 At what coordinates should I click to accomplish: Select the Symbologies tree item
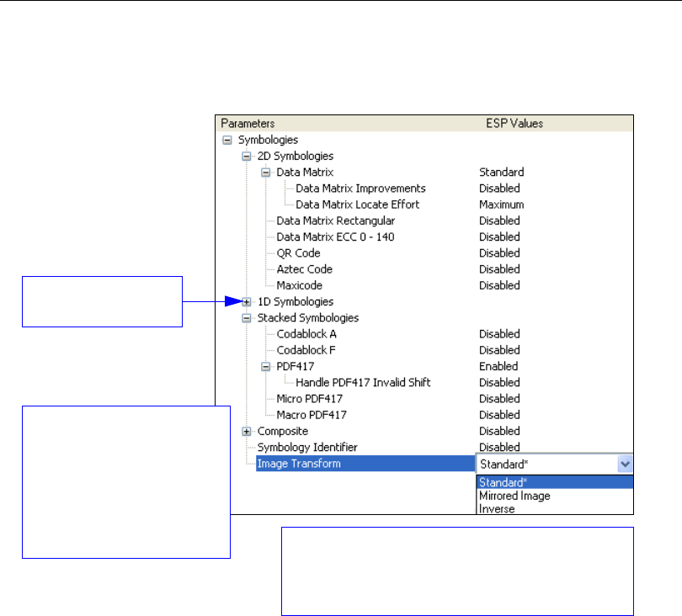point(268,140)
